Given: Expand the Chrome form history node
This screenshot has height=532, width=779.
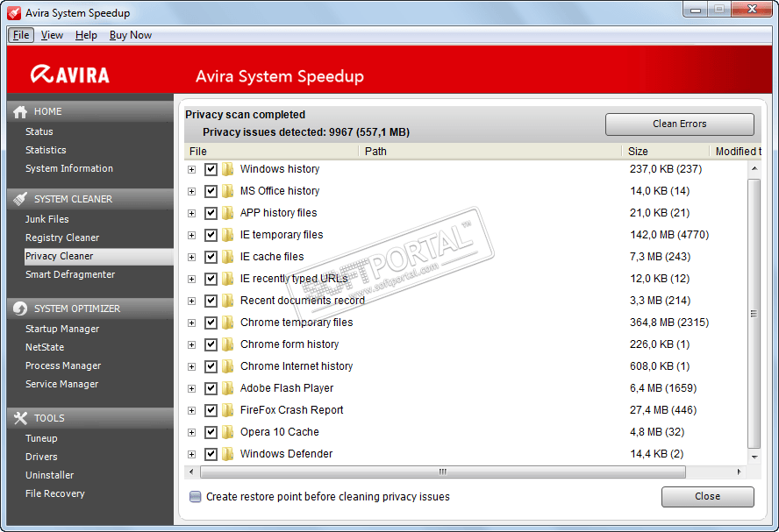Looking at the screenshot, I should point(192,345).
